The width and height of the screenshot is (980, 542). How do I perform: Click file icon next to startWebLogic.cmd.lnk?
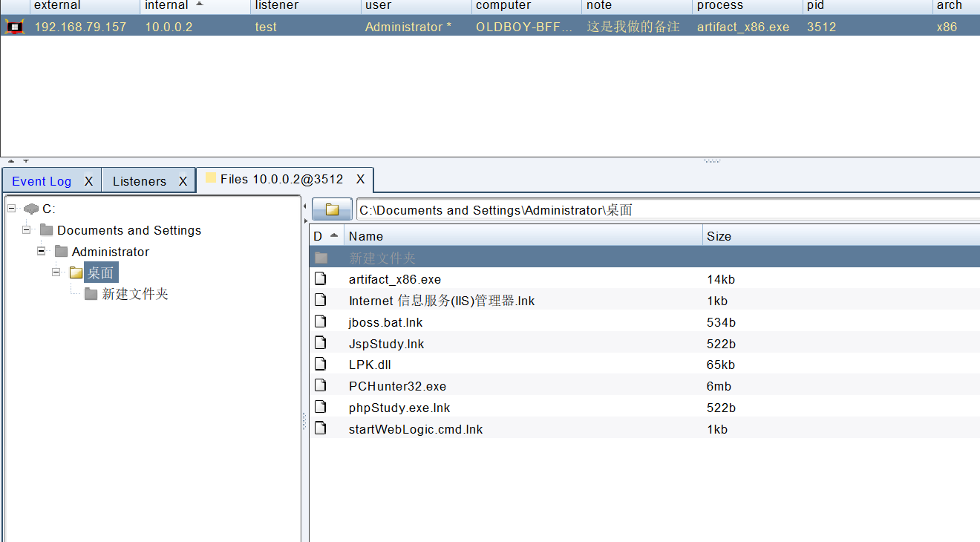(x=320, y=428)
